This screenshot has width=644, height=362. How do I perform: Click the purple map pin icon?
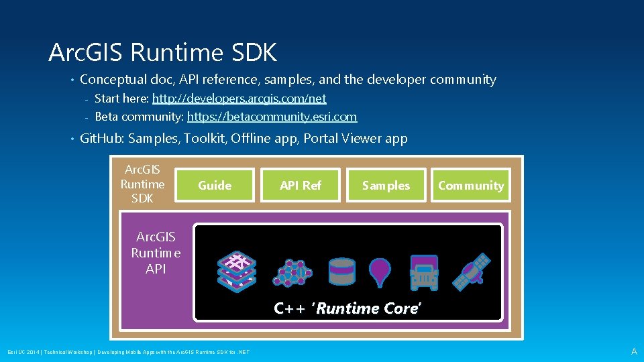(x=380, y=273)
